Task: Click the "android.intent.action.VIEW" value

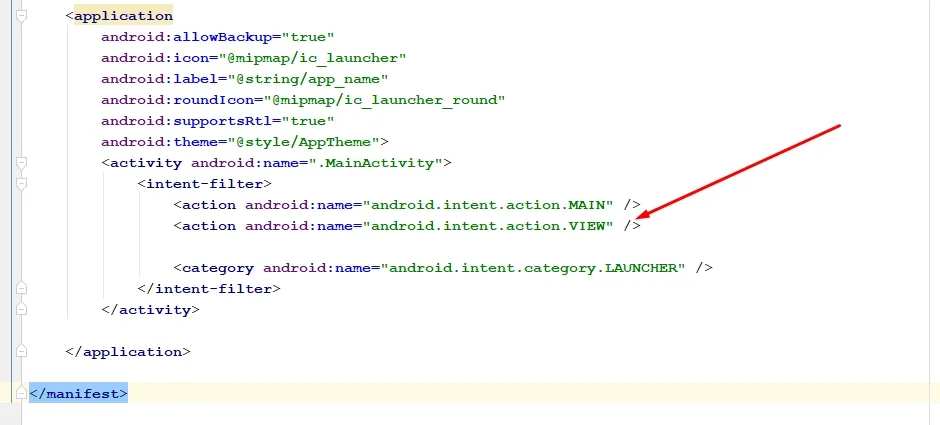Action: point(487,226)
